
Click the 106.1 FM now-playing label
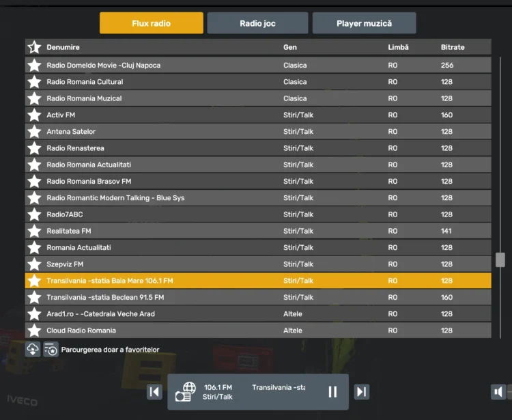[218, 387]
